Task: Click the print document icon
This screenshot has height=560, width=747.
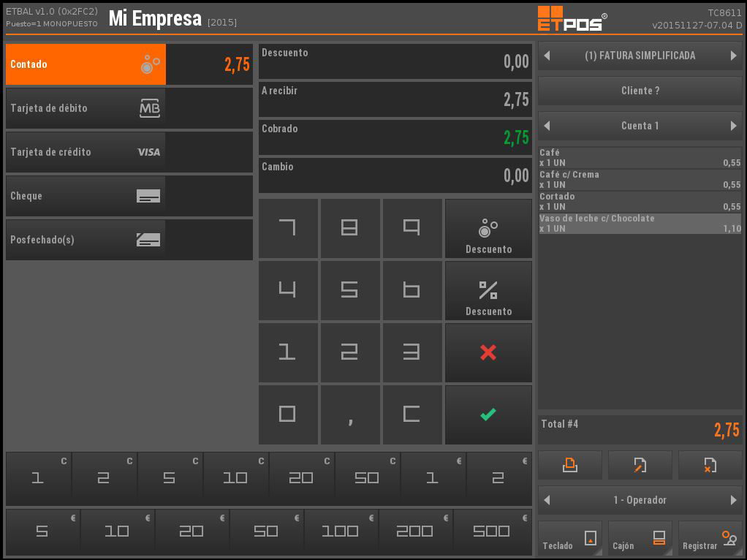Action: (x=570, y=465)
